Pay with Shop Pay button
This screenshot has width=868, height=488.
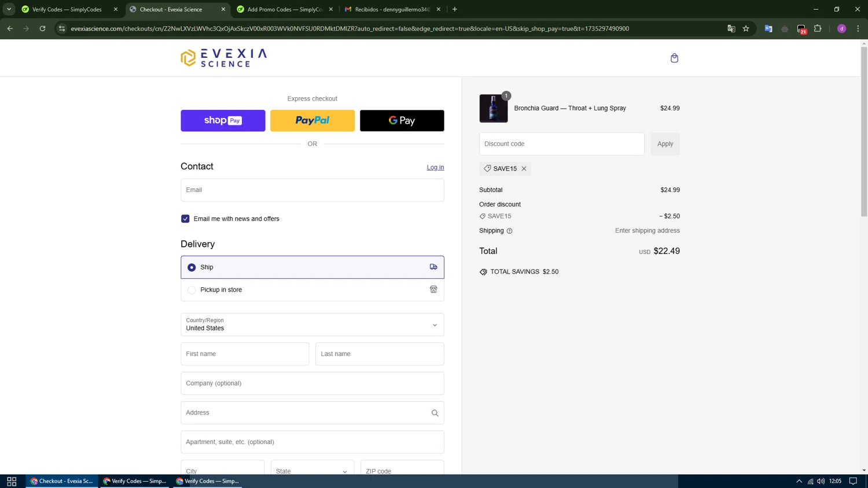pos(223,121)
